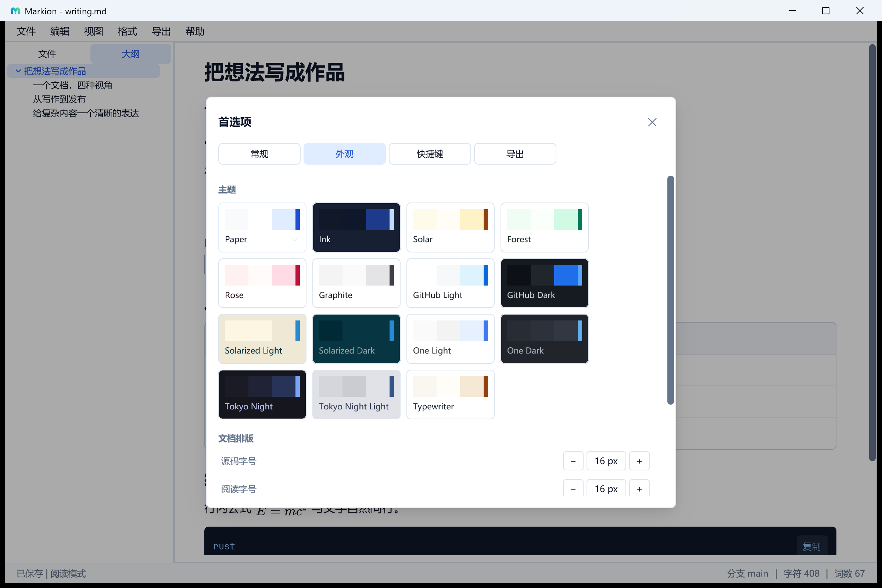The width and height of the screenshot is (882, 588).
Task: Pick the Forest theme
Action: click(x=545, y=227)
